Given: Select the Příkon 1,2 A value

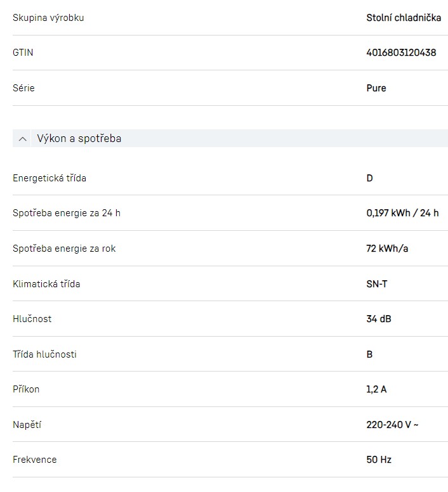Looking at the screenshot, I should click(376, 389).
